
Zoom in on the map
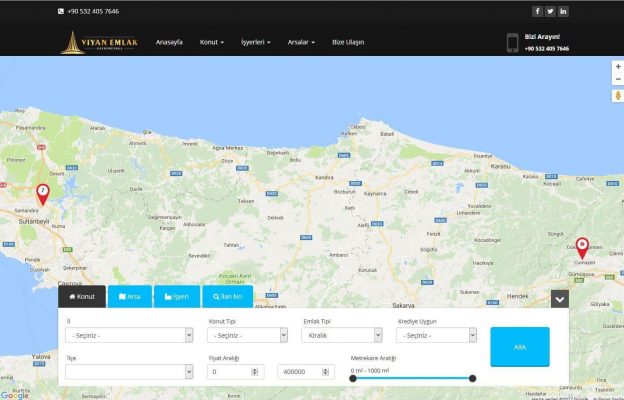pos(617,66)
